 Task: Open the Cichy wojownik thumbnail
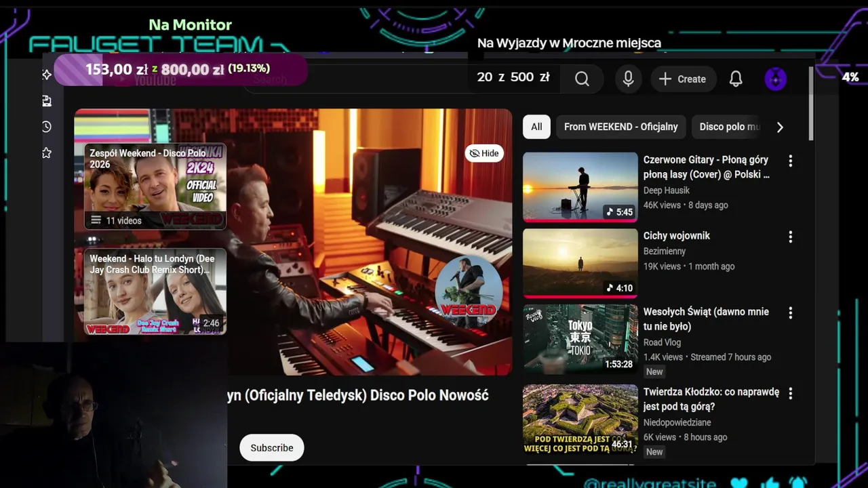pos(580,263)
